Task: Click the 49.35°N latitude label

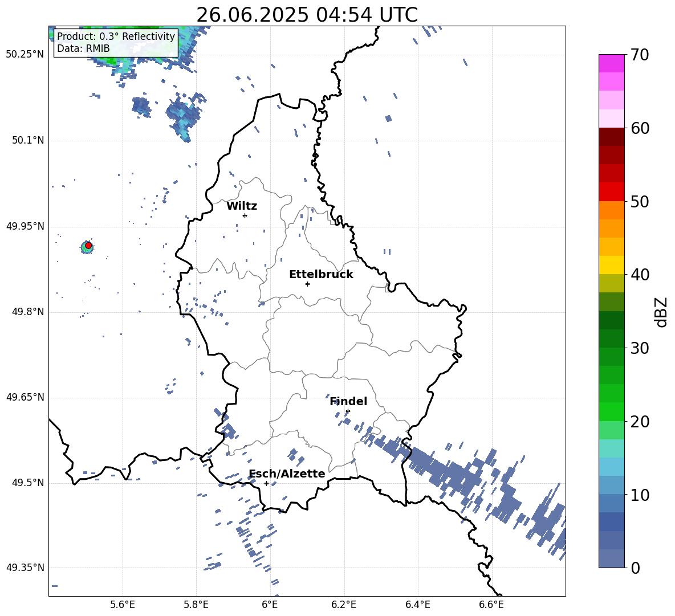Action: 25,568
